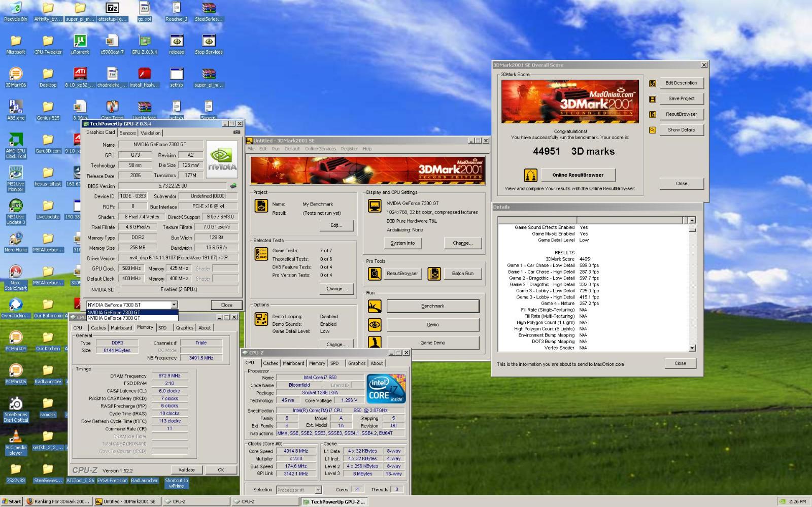812x507 pixels.
Task: Switch to Validation tab in GPU-Z
Action: (150, 133)
